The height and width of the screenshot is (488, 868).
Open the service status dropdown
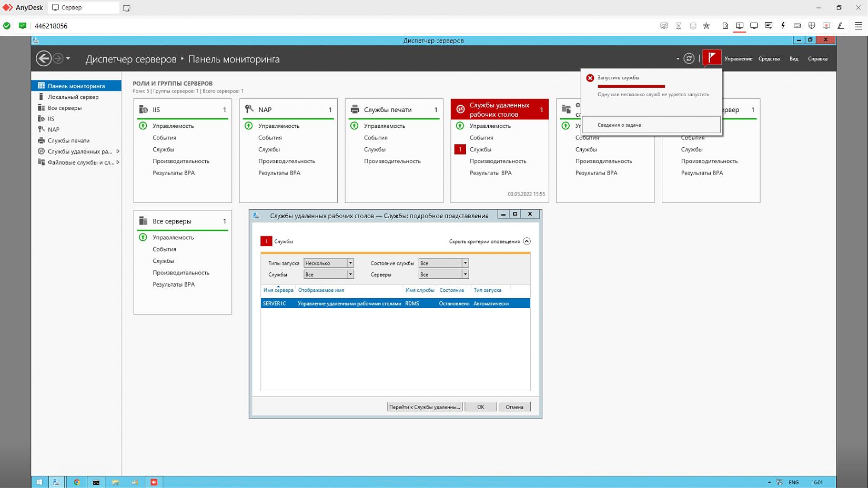coord(465,263)
